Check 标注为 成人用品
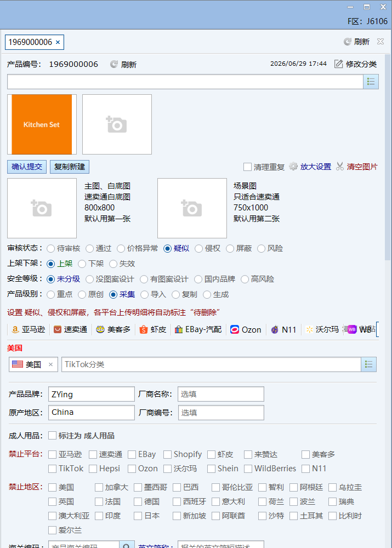 pyautogui.click(x=52, y=436)
